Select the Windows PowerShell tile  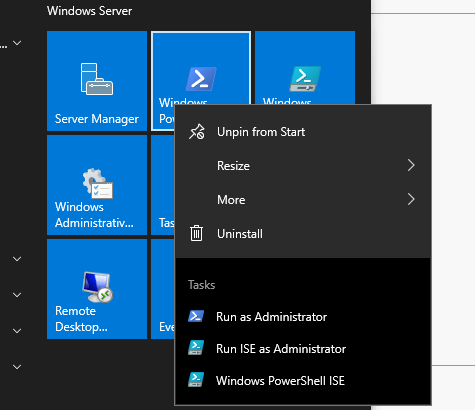(201, 68)
